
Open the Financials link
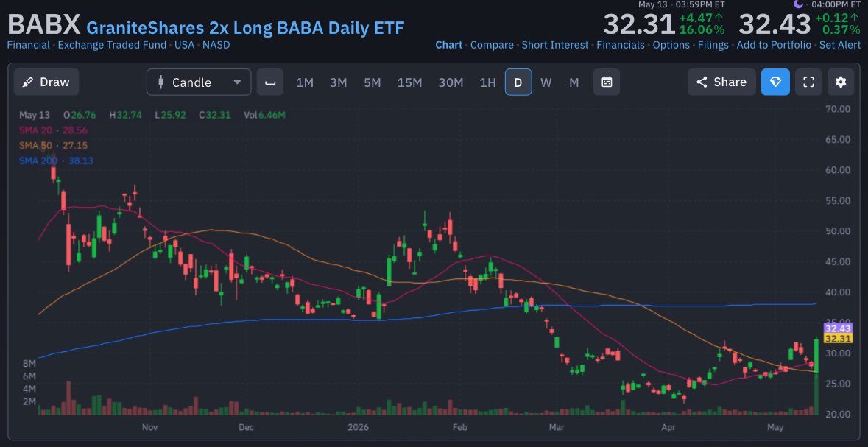point(621,45)
